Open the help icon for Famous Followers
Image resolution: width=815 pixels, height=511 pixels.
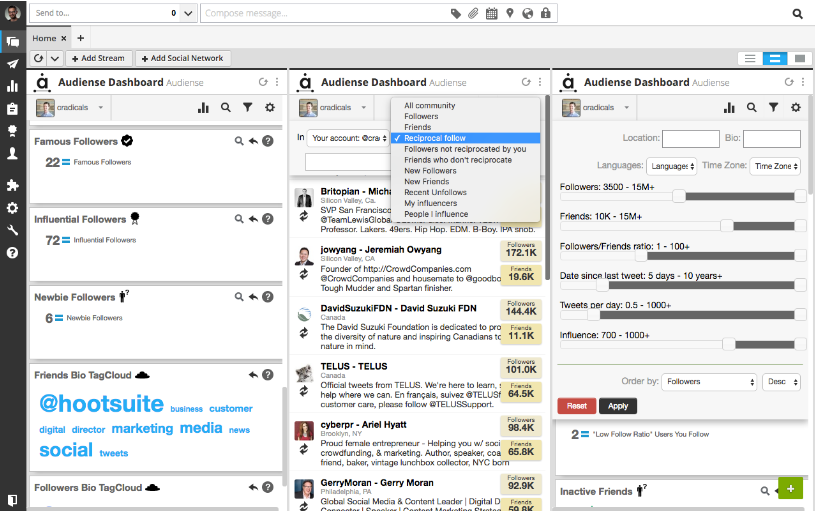coord(267,142)
